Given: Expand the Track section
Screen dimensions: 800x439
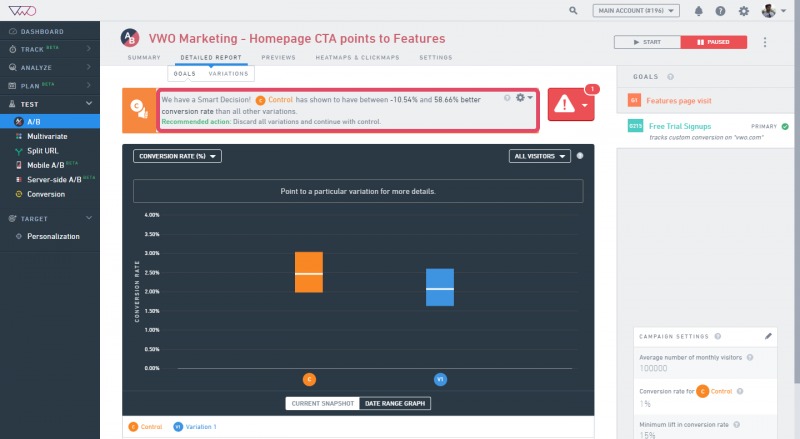Looking at the screenshot, I should click(x=49, y=49).
